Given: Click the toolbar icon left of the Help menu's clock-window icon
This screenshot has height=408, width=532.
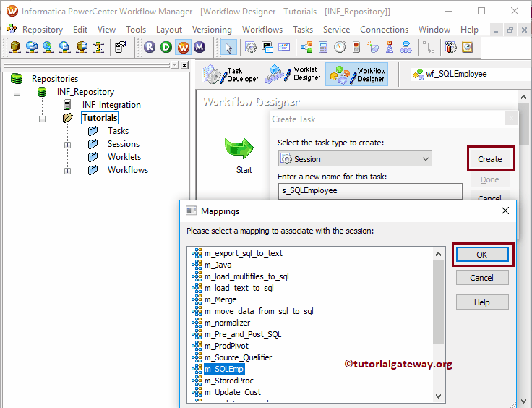Looking at the screenshot, I should (x=451, y=47).
